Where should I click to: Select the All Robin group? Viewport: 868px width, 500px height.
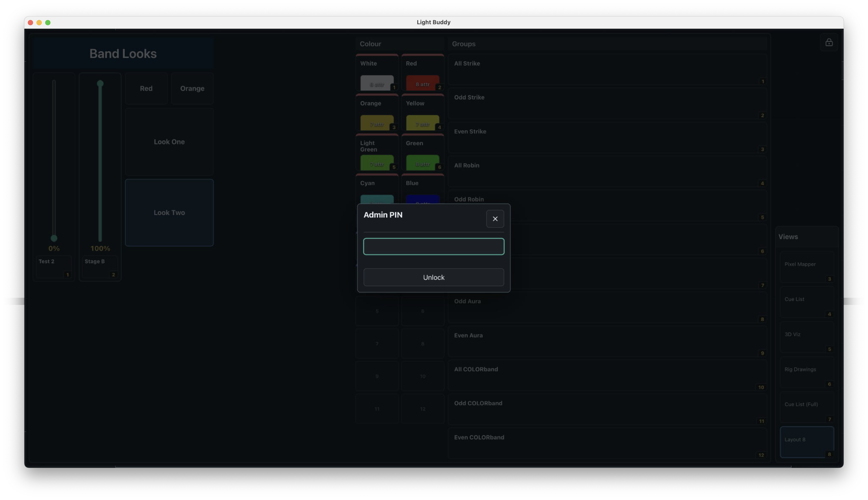point(607,171)
